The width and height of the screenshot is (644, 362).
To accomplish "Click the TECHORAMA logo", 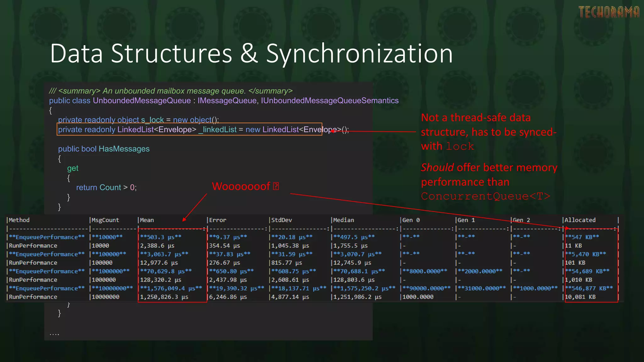I will click(x=609, y=12).
